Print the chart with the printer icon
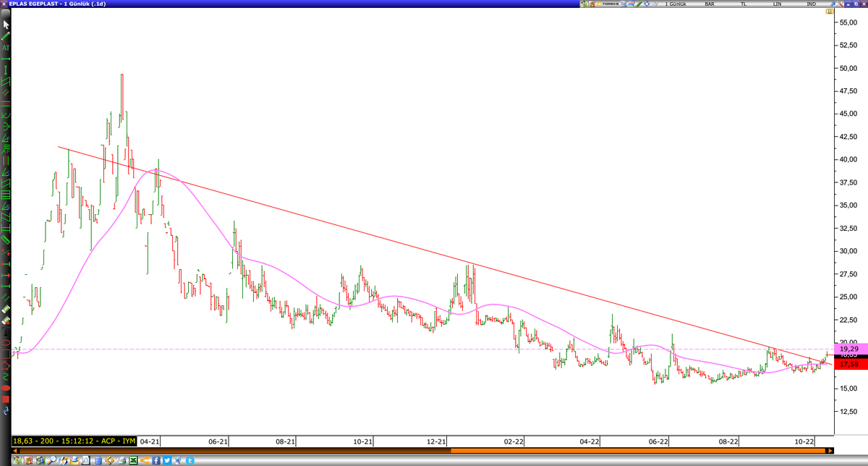868x466 pixels. pyautogui.click(x=121, y=460)
